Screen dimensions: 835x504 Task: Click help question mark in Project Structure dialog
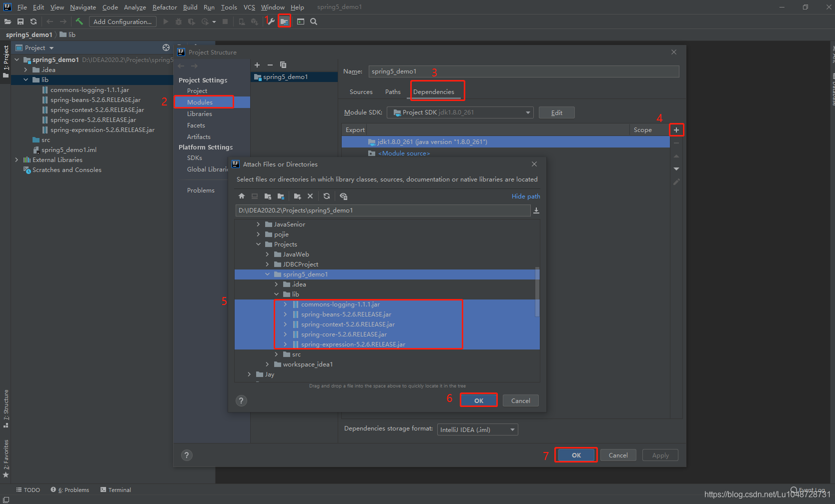click(x=187, y=455)
